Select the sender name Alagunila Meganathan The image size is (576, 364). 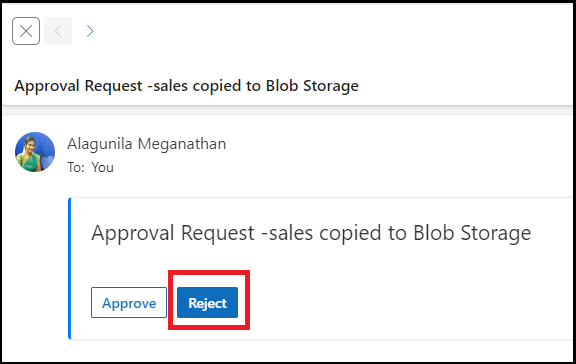click(x=147, y=144)
